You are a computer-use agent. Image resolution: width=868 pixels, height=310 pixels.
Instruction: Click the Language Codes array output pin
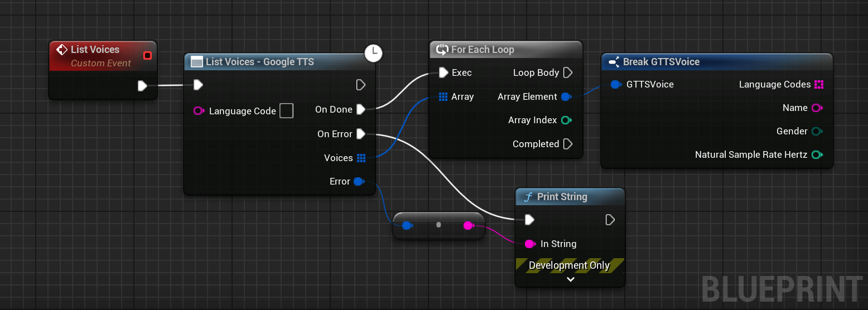point(819,85)
